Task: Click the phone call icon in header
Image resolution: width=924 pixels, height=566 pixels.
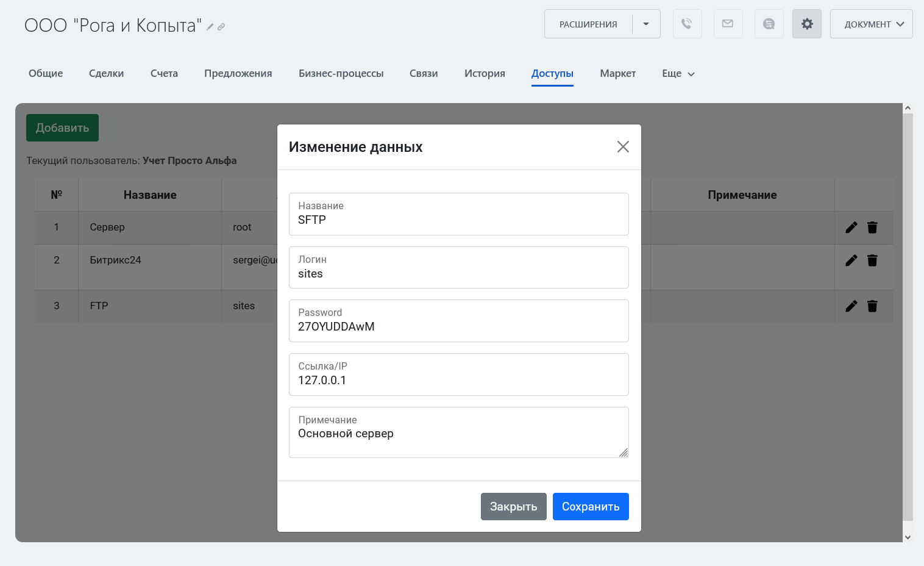Action: tap(687, 24)
